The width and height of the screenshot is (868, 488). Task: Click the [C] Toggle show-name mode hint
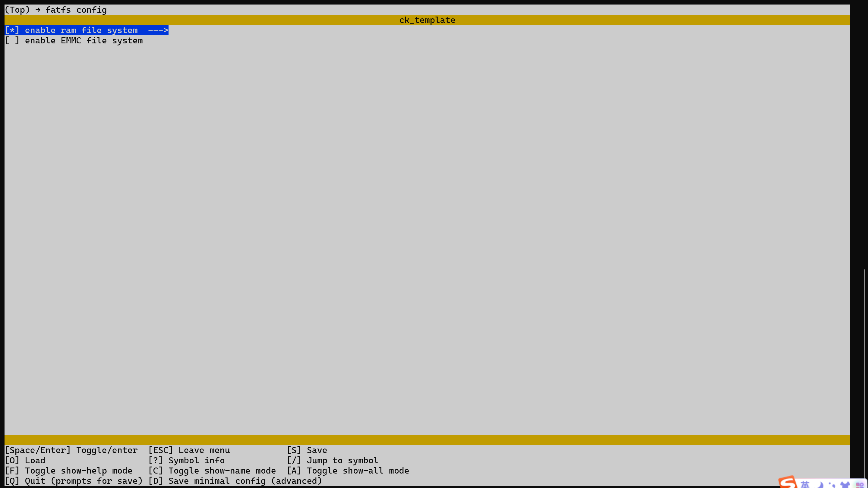(x=212, y=471)
